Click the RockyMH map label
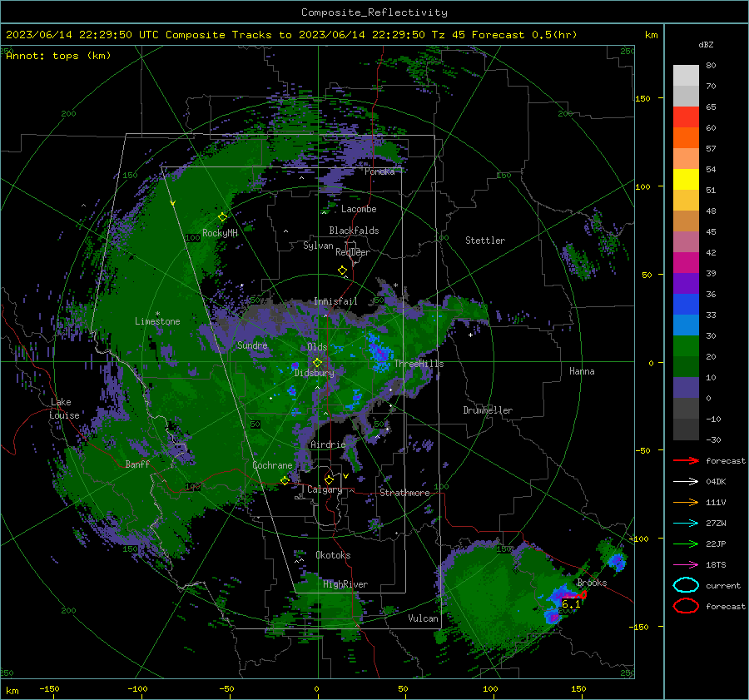The image size is (749, 700). tap(220, 233)
